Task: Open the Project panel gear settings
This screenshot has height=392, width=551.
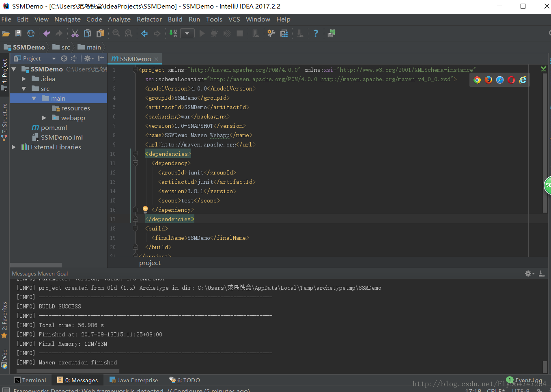Action: click(88, 58)
